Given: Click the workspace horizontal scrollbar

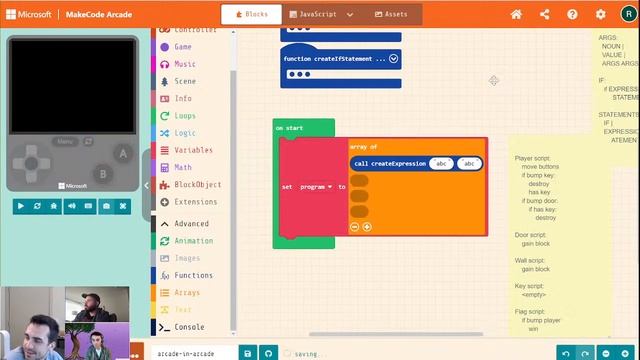Looking at the screenshot, I should tap(396, 334).
